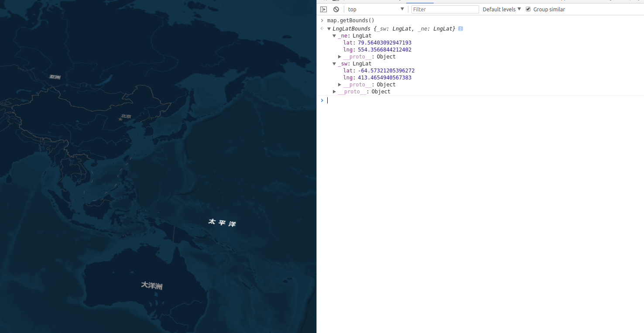
Task: Clear the console with the ban icon
Action: (336, 9)
